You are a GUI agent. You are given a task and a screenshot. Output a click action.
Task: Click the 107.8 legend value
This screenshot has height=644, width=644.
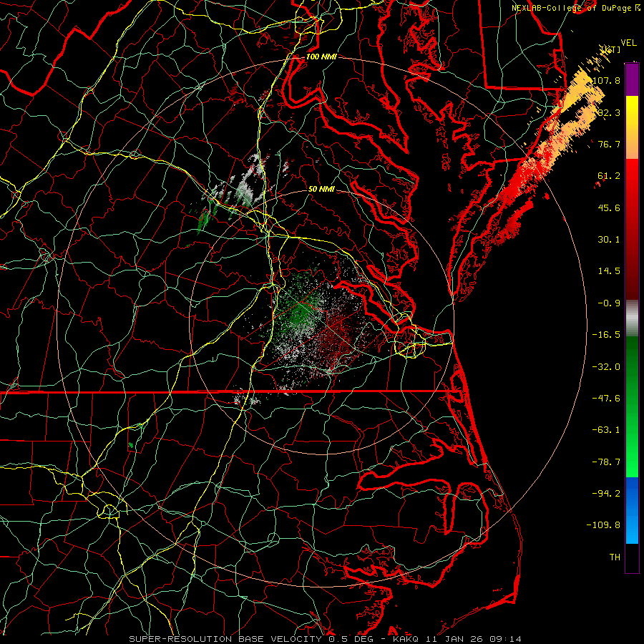(606, 80)
